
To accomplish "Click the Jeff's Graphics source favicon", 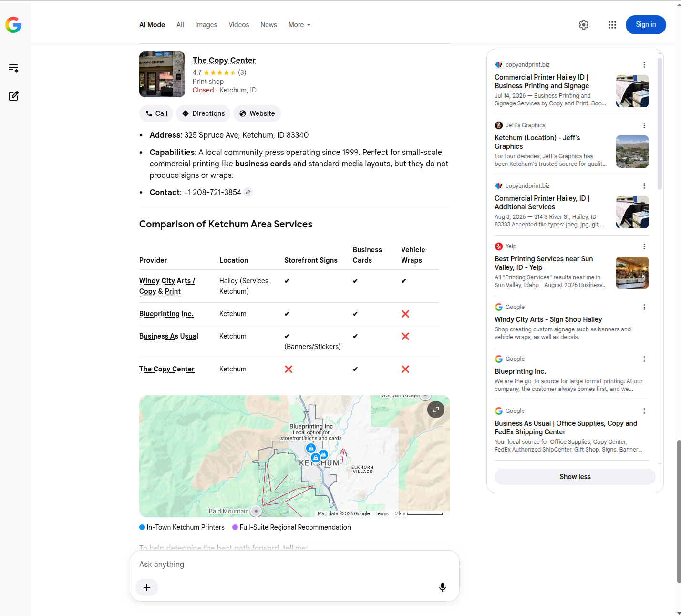I will pyautogui.click(x=499, y=125).
